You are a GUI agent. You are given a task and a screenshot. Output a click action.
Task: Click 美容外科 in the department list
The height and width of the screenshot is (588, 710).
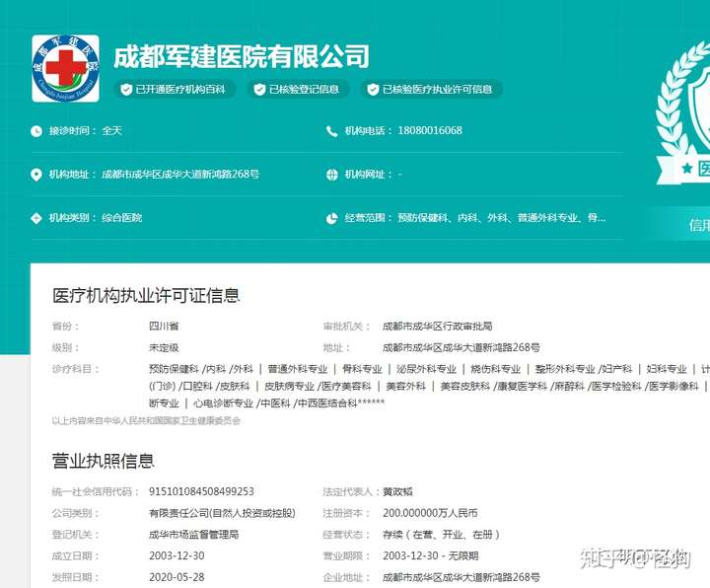click(x=405, y=386)
